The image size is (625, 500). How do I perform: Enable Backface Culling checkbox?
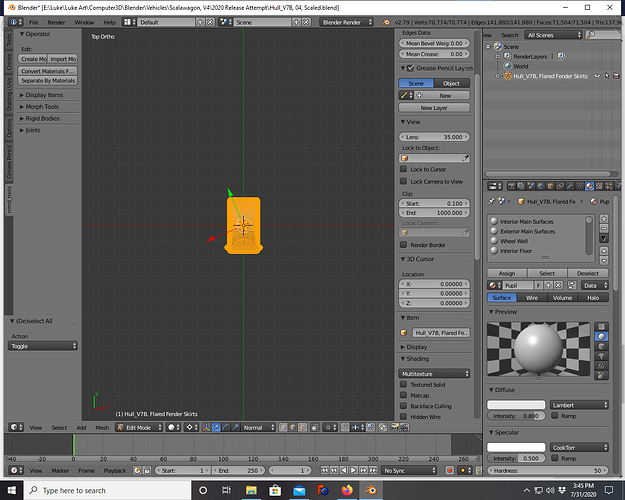(403, 406)
